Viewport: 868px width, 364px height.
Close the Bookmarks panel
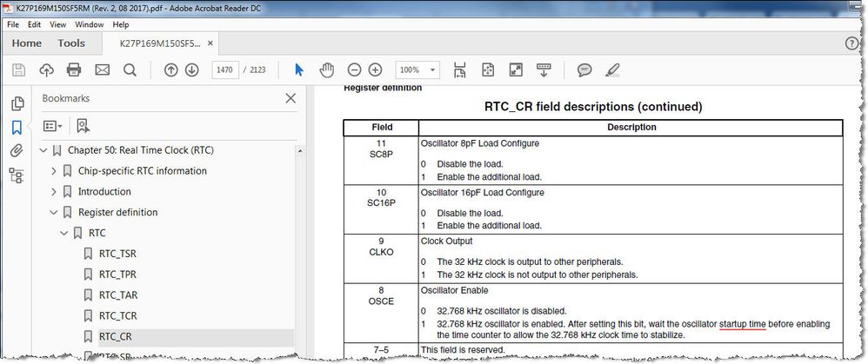click(x=290, y=98)
